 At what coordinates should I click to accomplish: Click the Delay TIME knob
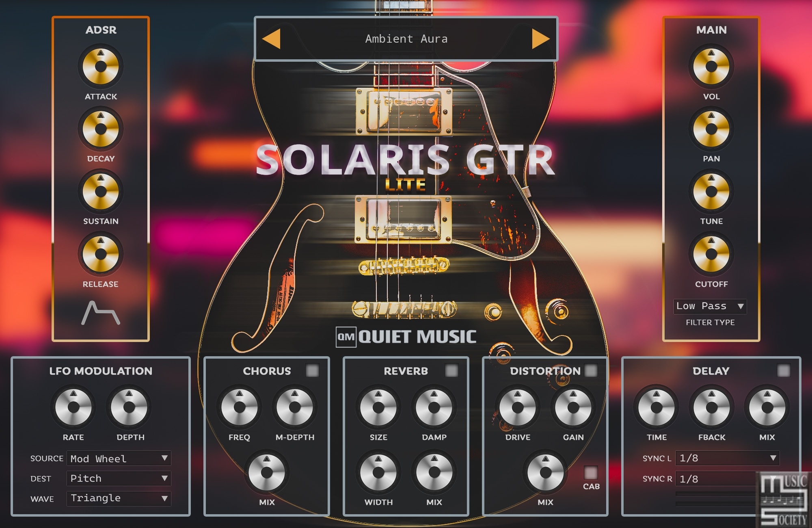(x=657, y=407)
